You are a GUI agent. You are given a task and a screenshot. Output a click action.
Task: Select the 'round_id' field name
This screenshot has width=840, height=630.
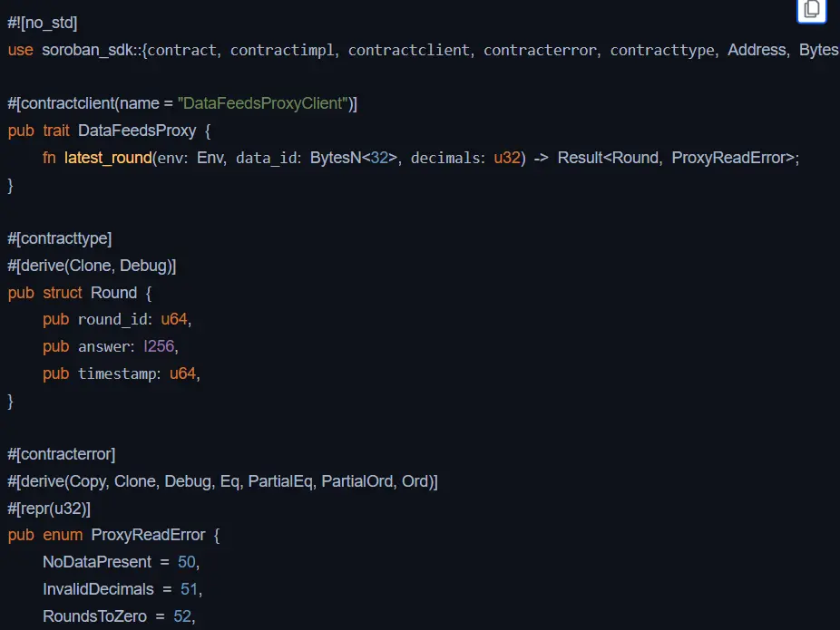point(112,320)
